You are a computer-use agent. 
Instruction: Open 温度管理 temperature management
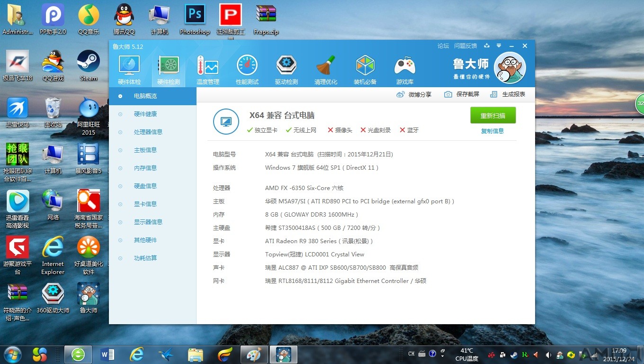208,70
